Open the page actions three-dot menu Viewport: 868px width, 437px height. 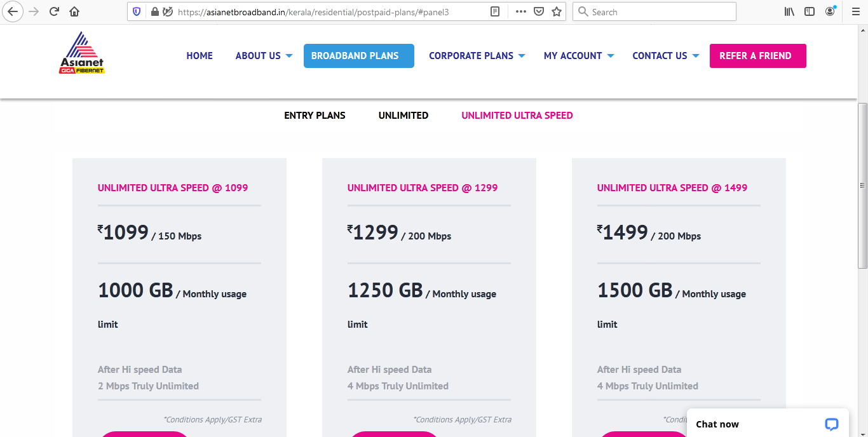(521, 11)
